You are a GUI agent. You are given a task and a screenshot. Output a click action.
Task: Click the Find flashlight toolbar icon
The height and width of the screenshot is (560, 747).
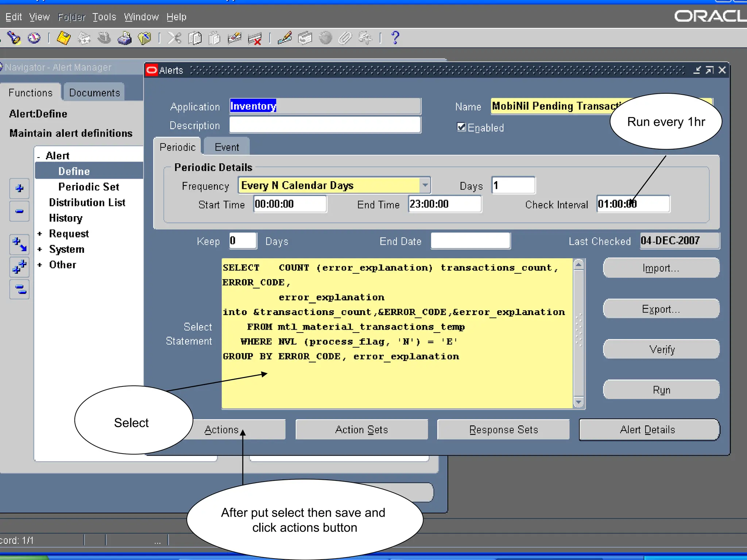tap(14, 38)
